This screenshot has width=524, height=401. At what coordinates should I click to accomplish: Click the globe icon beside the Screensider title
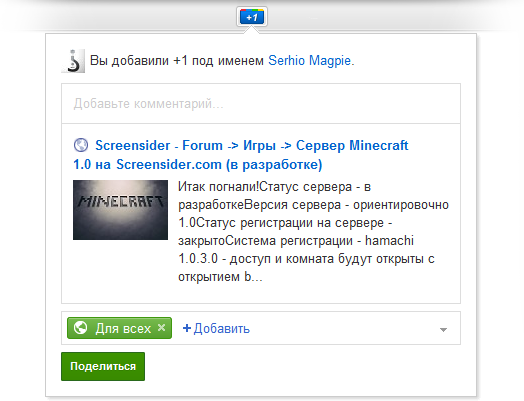coord(81,145)
